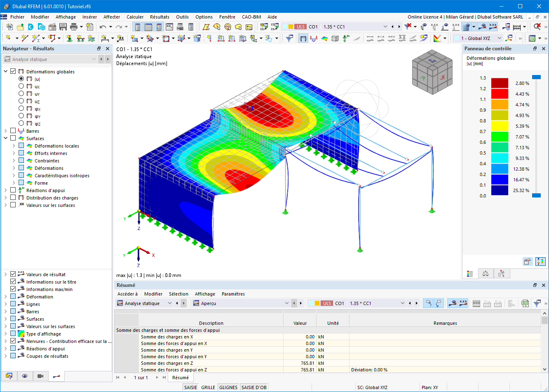The height and width of the screenshot is (392, 549).
Task: Save the model with the floppy disk icon
Action: click(63, 27)
